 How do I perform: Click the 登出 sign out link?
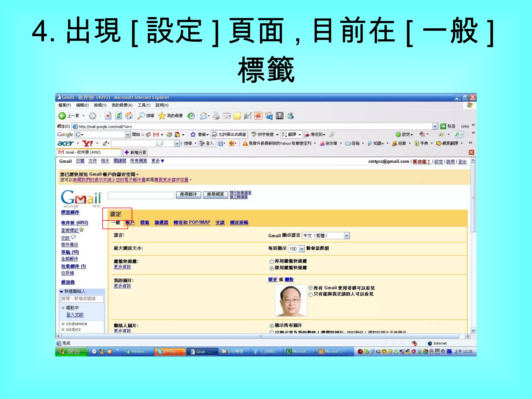pos(462,162)
